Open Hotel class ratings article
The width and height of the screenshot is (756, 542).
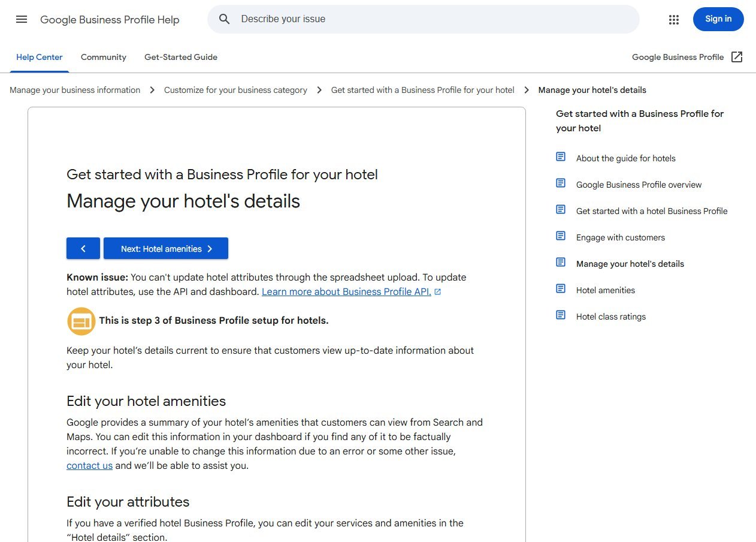(611, 317)
